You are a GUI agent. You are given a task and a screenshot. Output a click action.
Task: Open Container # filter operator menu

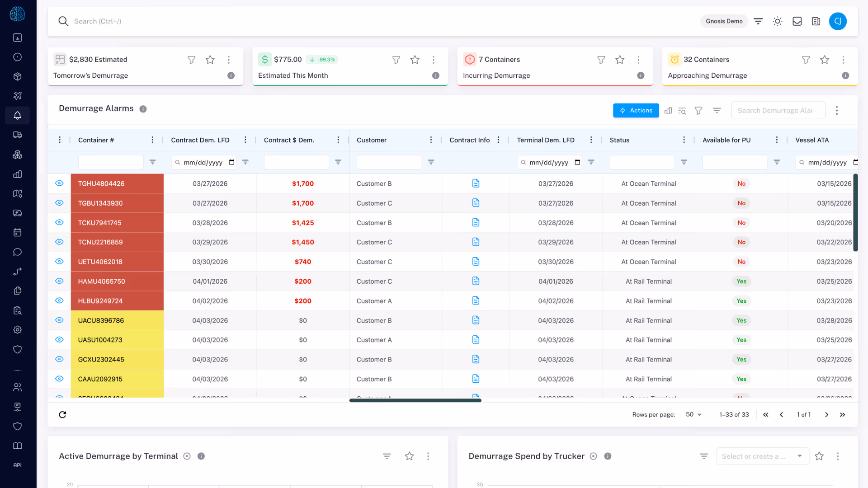(152, 162)
